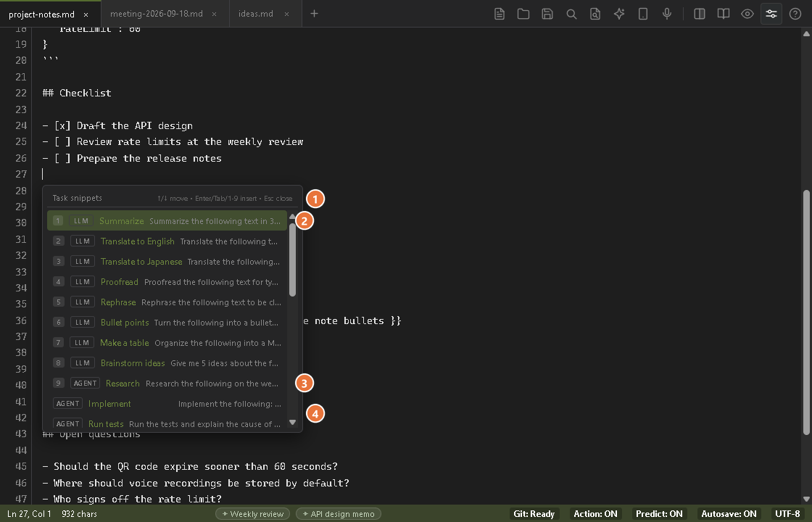Pick the Proofread snippet
812x522 pixels.
click(167, 282)
